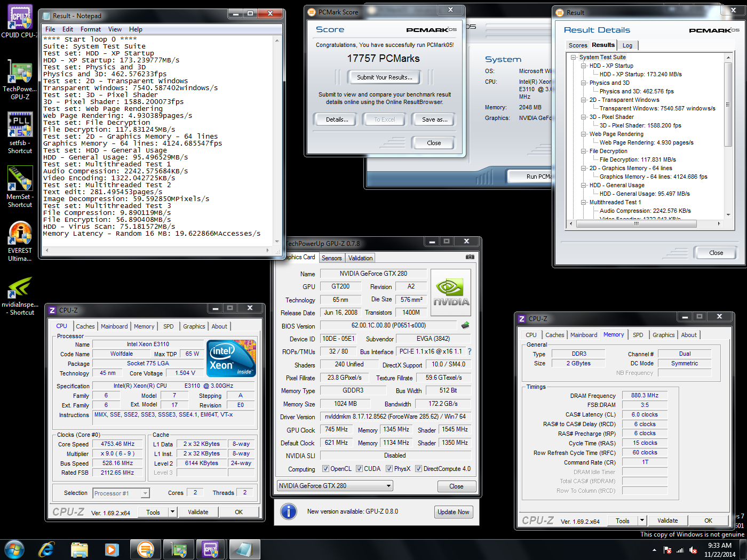The width and height of the screenshot is (747, 560).
Task: Open the Notepad Format menu
Action: coord(91,29)
